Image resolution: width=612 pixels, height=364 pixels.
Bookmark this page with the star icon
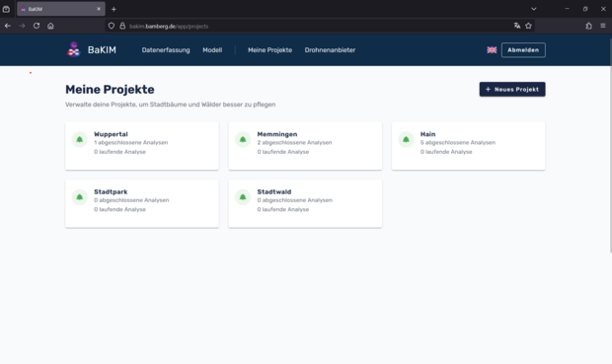(528, 26)
